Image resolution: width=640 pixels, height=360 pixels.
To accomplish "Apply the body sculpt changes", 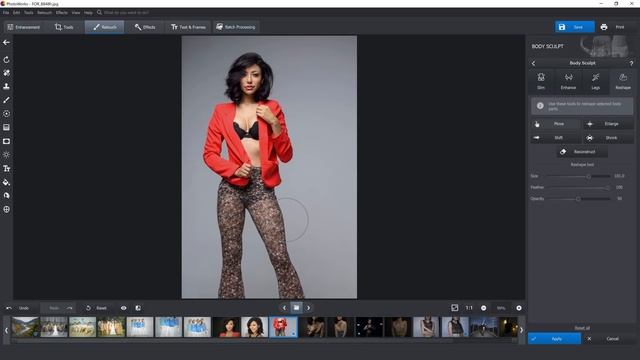I will [554, 339].
